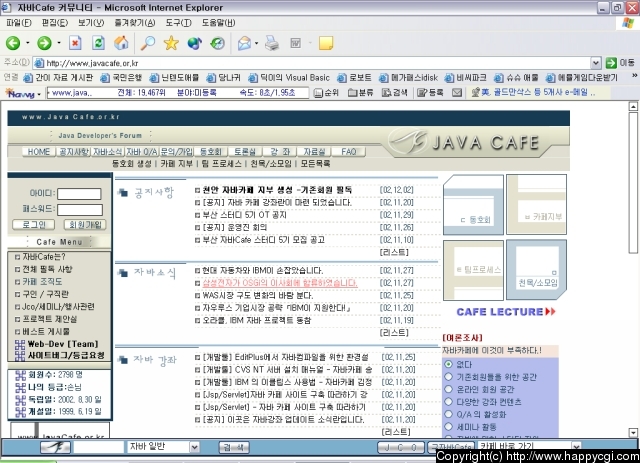This screenshot has height=463, width=640.
Task: Open the 카페 바로 가기 dropdown
Action: (576, 446)
